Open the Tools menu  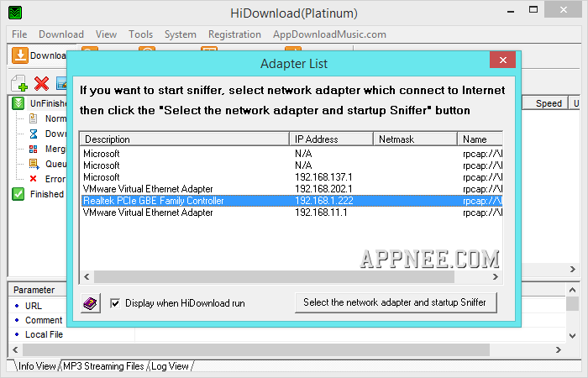pos(140,34)
